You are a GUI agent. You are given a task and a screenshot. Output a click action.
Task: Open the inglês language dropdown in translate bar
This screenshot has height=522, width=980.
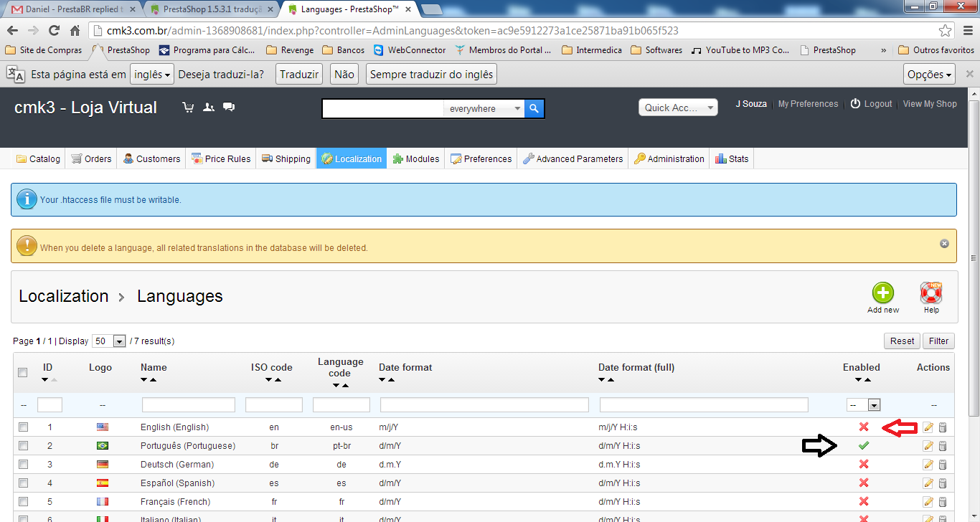(x=154, y=75)
